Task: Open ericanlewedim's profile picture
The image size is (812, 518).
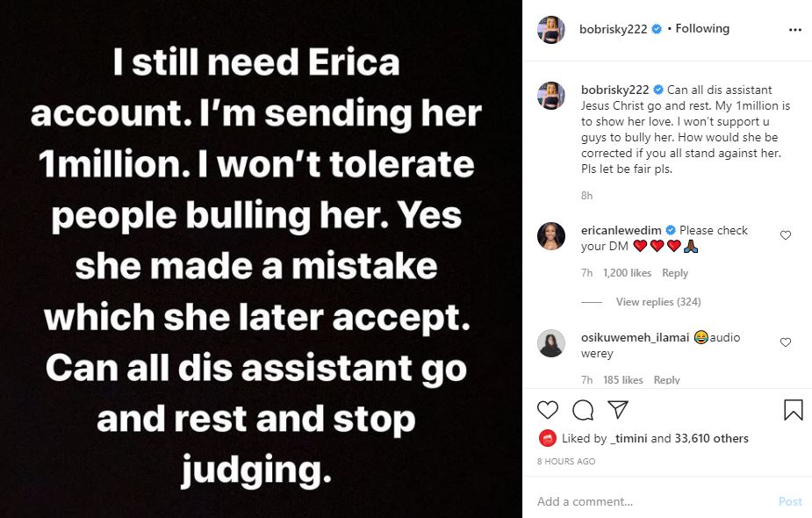Action: click(551, 238)
